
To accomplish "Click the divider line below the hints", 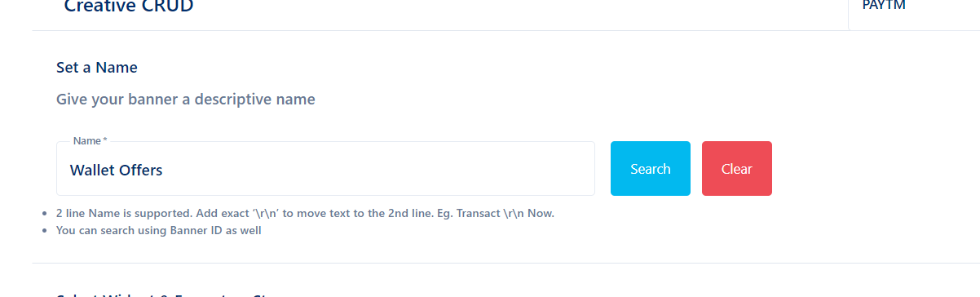I will click(x=506, y=263).
